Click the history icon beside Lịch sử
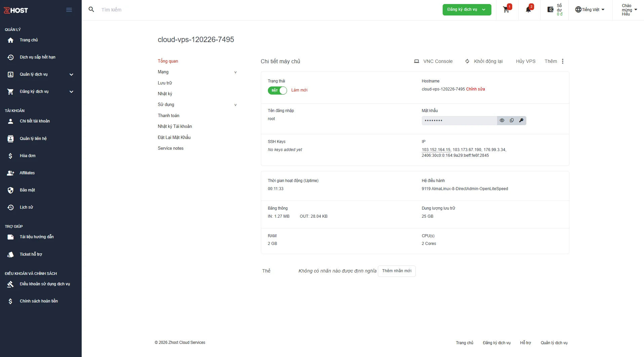The height and width of the screenshot is (357, 644). pyautogui.click(x=10, y=207)
